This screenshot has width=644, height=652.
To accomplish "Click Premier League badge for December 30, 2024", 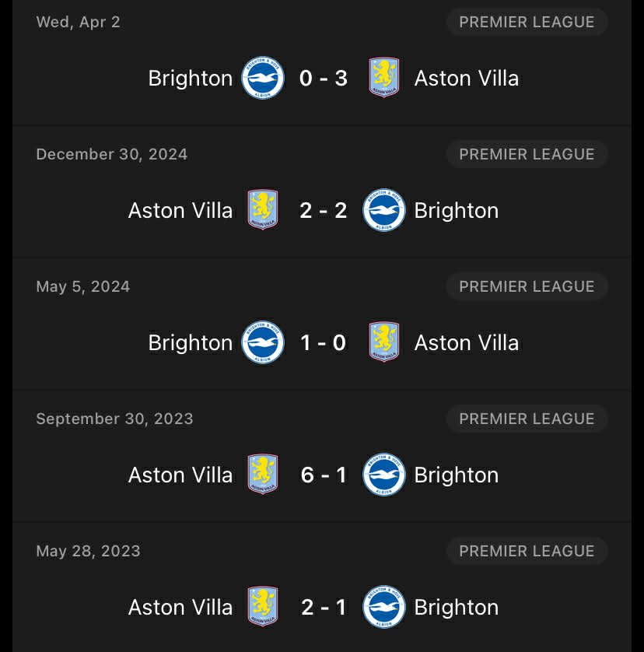I will [527, 154].
